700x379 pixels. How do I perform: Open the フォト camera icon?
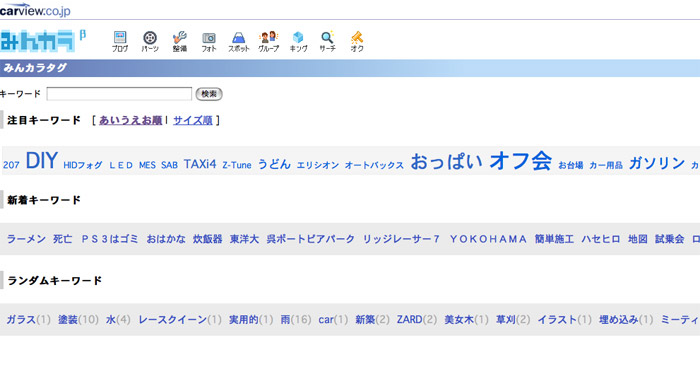pyautogui.click(x=208, y=42)
